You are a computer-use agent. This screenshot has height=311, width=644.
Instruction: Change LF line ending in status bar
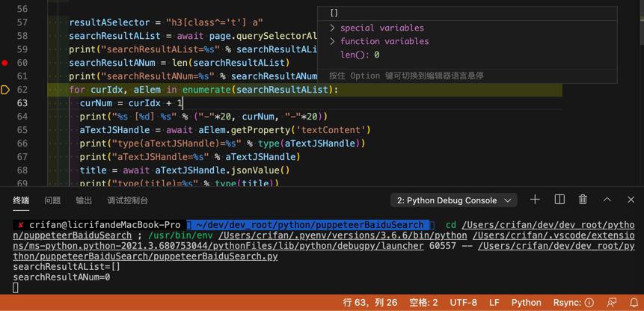(x=494, y=303)
